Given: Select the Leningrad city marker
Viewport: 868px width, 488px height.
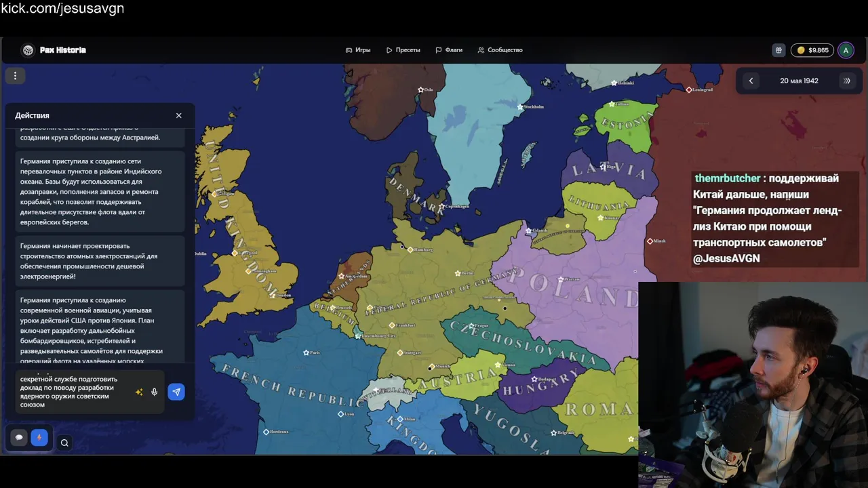Looking at the screenshot, I should pyautogui.click(x=689, y=89).
